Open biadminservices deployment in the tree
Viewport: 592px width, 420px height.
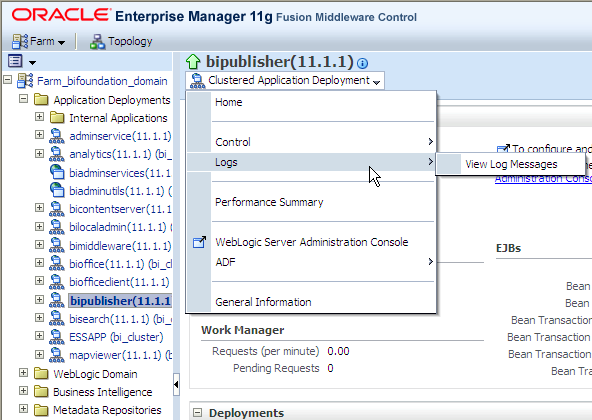click(120, 173)
